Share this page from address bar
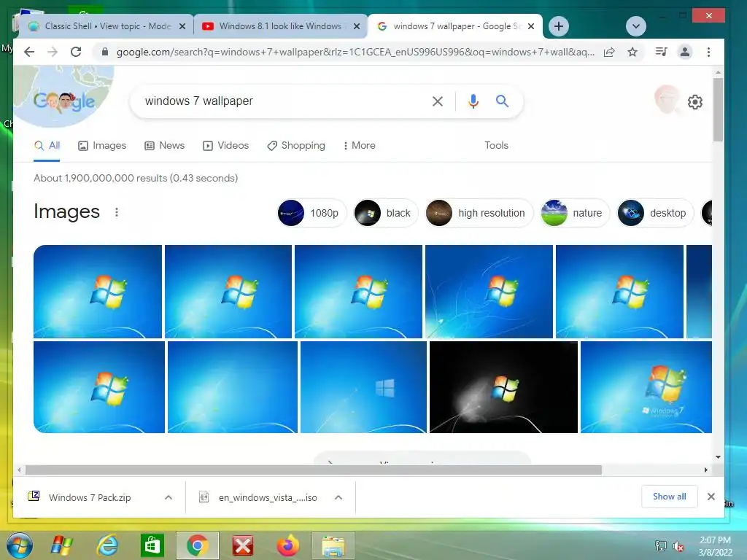This screenshot has height=560, width=747. [609, 52]
